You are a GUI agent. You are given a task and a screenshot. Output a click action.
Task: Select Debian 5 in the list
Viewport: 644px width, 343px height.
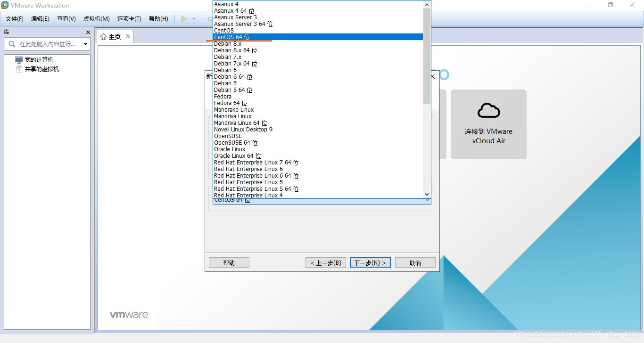(318, 83)
